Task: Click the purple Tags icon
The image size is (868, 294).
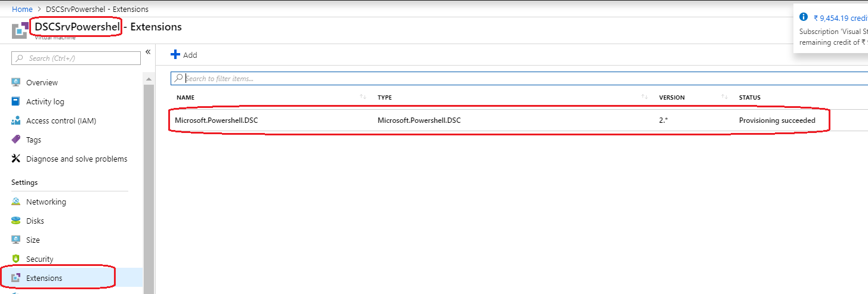Action: 16,140
